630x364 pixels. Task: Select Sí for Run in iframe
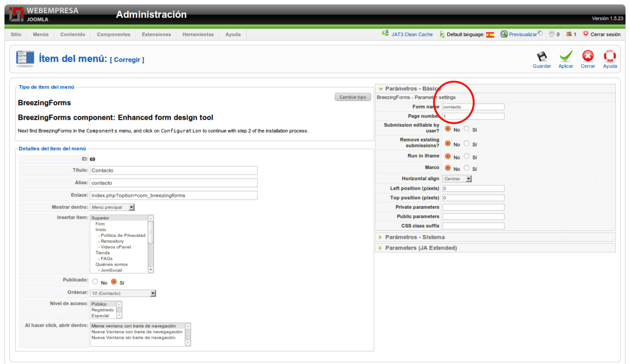[x=466, y=156]
